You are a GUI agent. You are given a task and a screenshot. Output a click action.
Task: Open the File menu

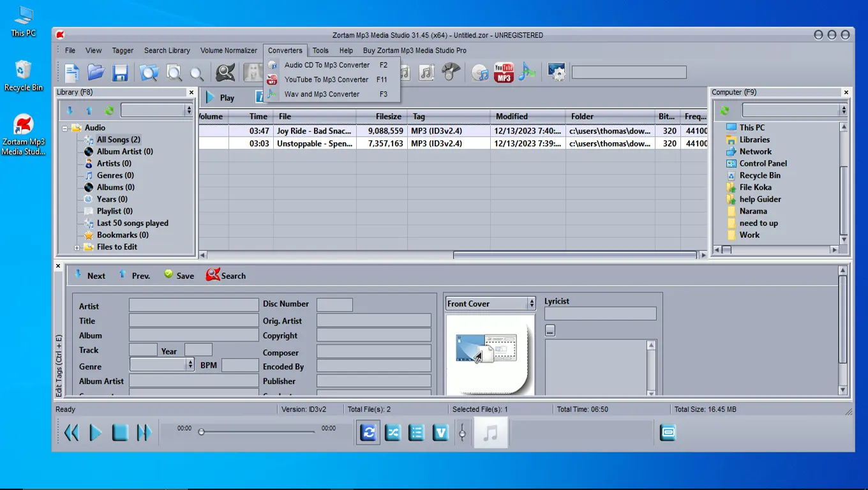(x=70, y=50)
